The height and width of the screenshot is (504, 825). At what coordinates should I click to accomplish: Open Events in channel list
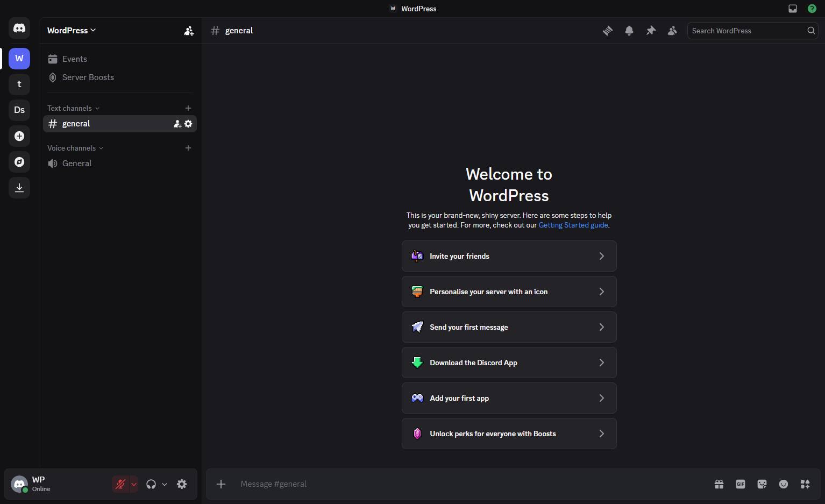(120, 59)
